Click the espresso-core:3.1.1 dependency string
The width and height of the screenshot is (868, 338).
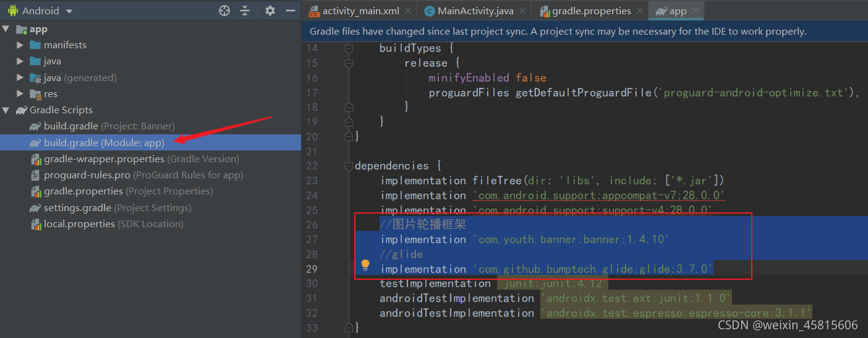click(676, 313)
